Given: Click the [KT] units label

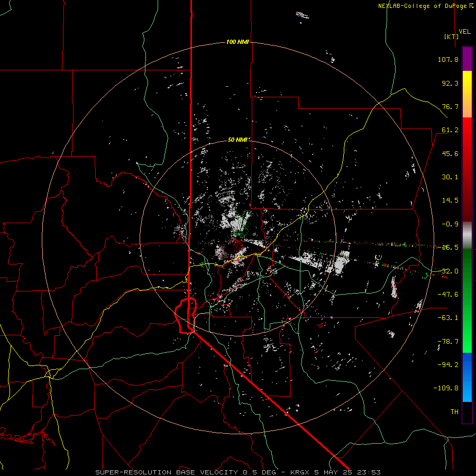Looking at the screenshot, I should tap(452, 36).
